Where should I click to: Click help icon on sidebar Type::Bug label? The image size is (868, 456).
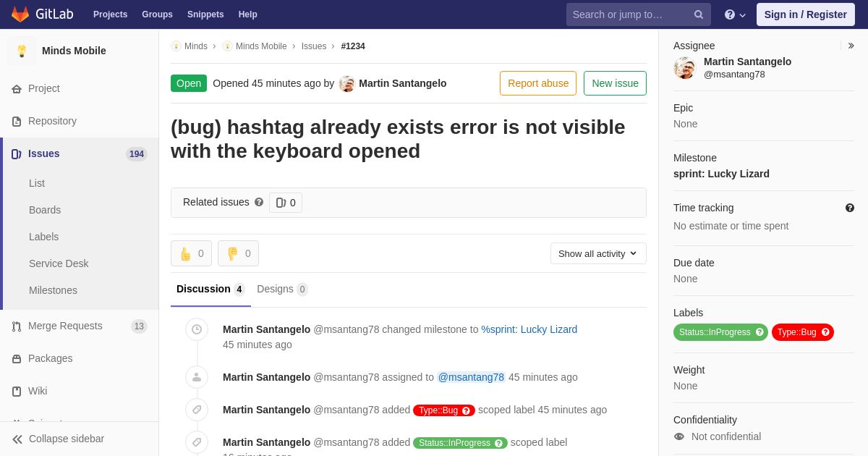coord(825,332)
